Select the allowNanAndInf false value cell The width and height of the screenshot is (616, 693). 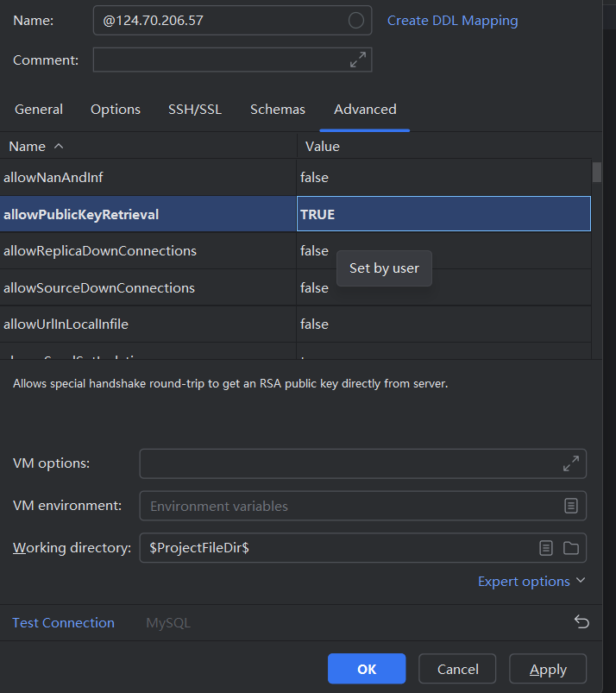click(443, 178)
